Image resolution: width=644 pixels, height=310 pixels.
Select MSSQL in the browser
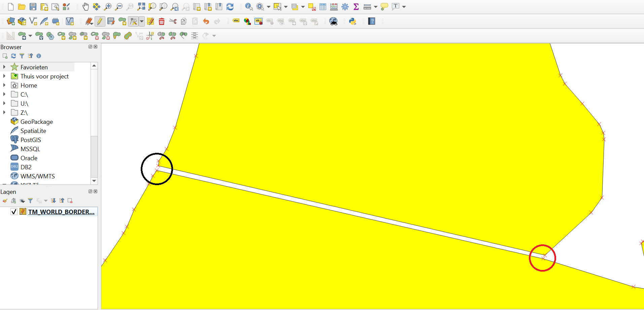[x=30, y=149]
